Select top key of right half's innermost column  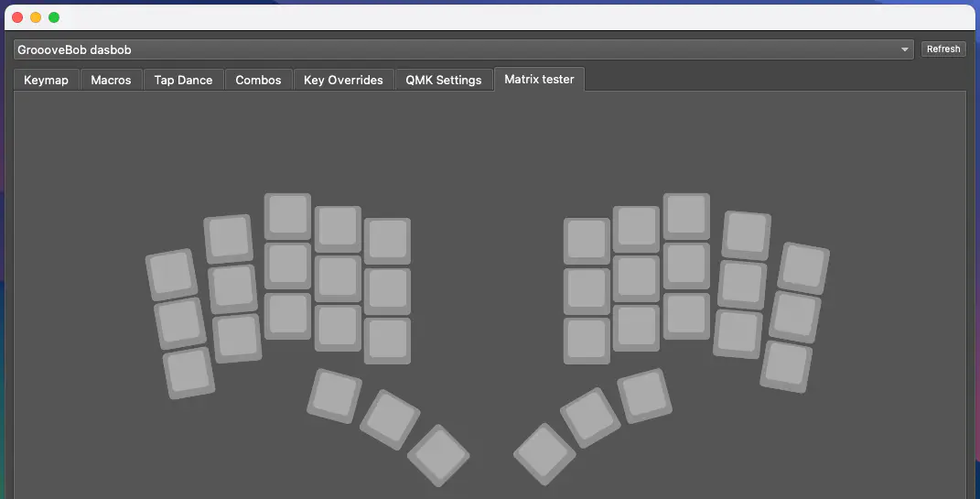click(587, 241)
